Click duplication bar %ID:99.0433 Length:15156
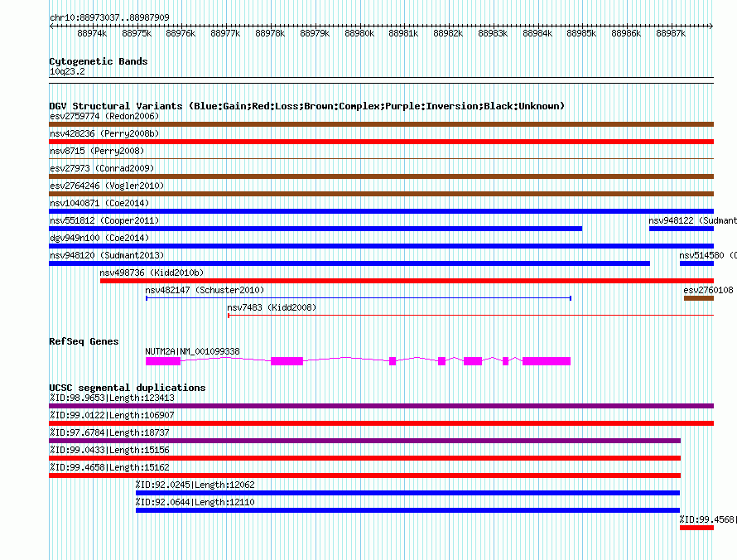Screen dimensions: 737x560 (x=364, y=458)
